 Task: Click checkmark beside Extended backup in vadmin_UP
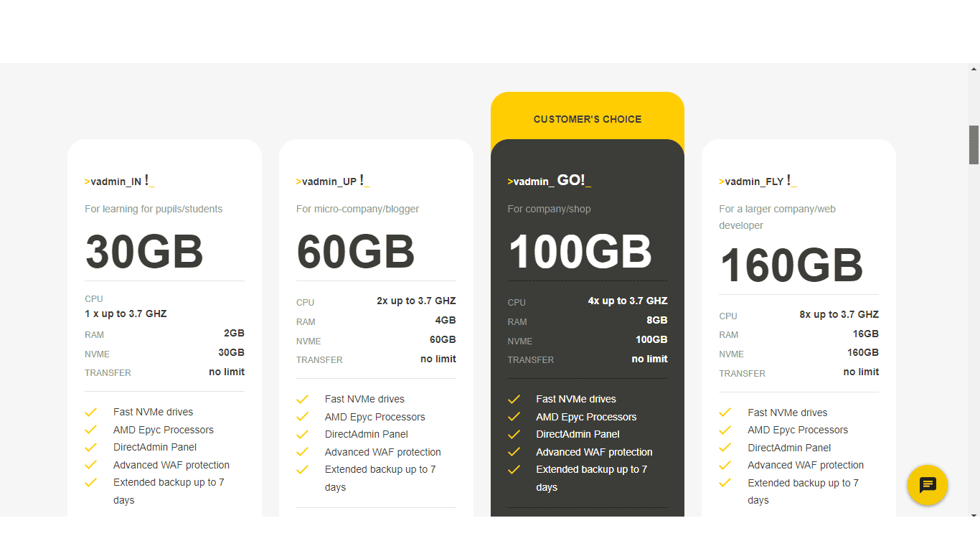point(302,469)
